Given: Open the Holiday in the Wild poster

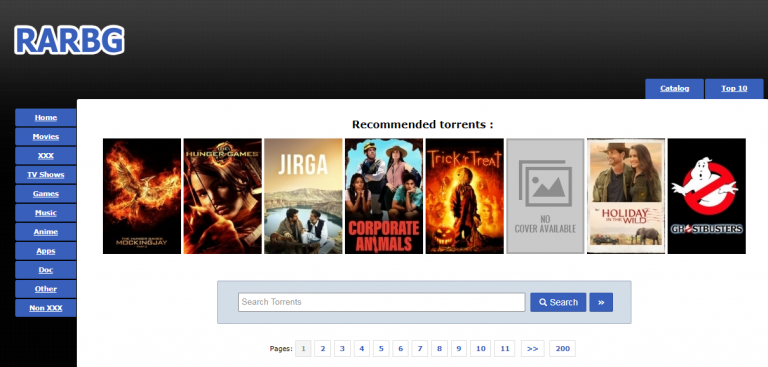Looking at the screenshot, I should tap(626, 196).
